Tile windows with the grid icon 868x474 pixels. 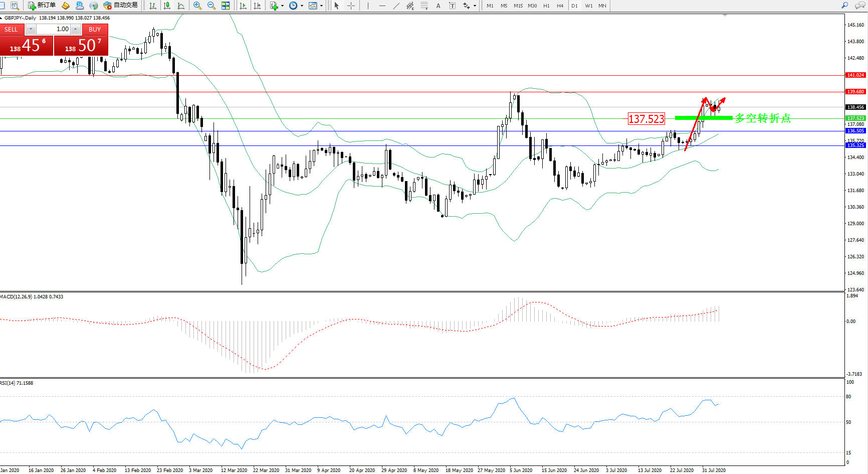(226, 6)
